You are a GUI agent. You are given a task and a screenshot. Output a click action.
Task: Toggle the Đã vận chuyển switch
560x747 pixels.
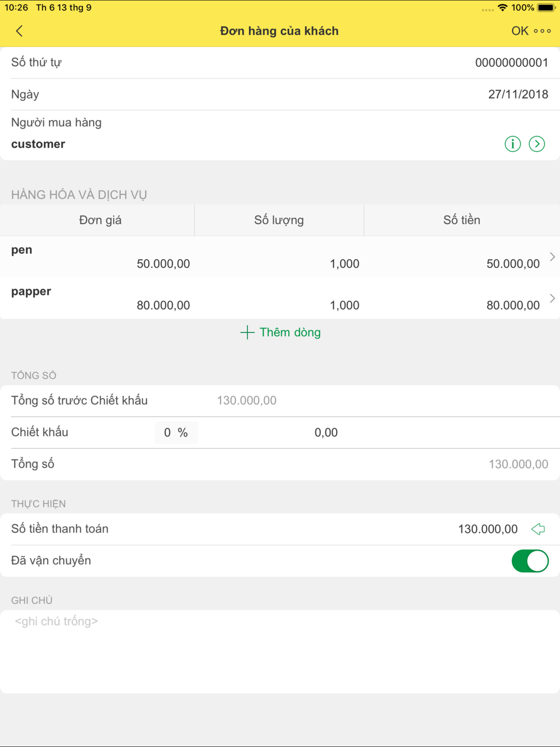530,561
